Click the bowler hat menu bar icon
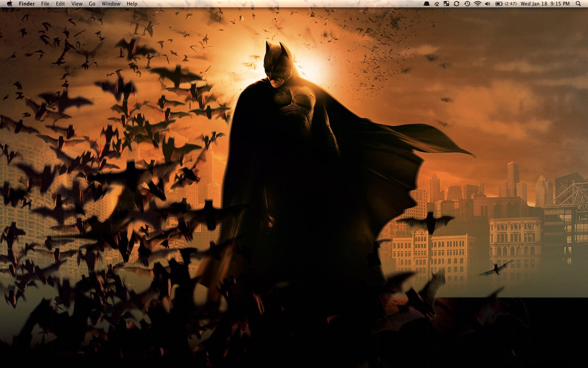Viewport: 588px width, 368px height. pos(427,4)
